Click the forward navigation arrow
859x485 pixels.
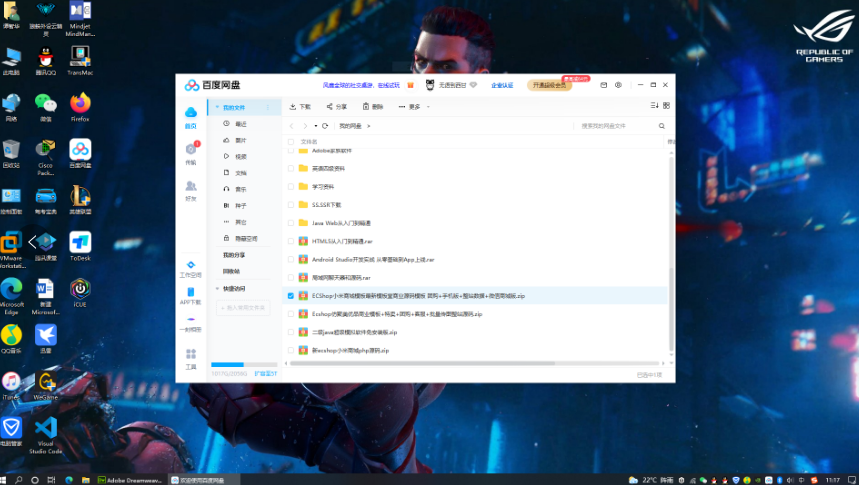tap(305, 126)
